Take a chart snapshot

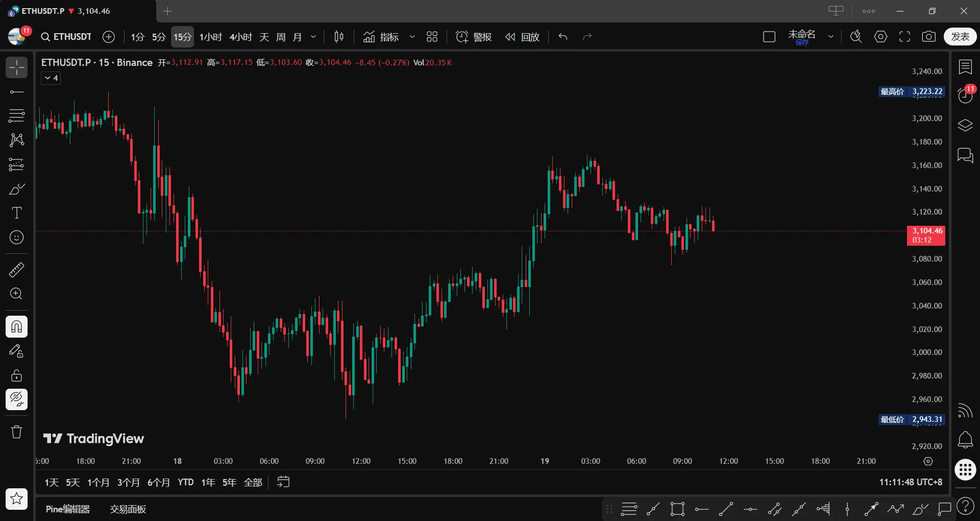pos(929,37)
